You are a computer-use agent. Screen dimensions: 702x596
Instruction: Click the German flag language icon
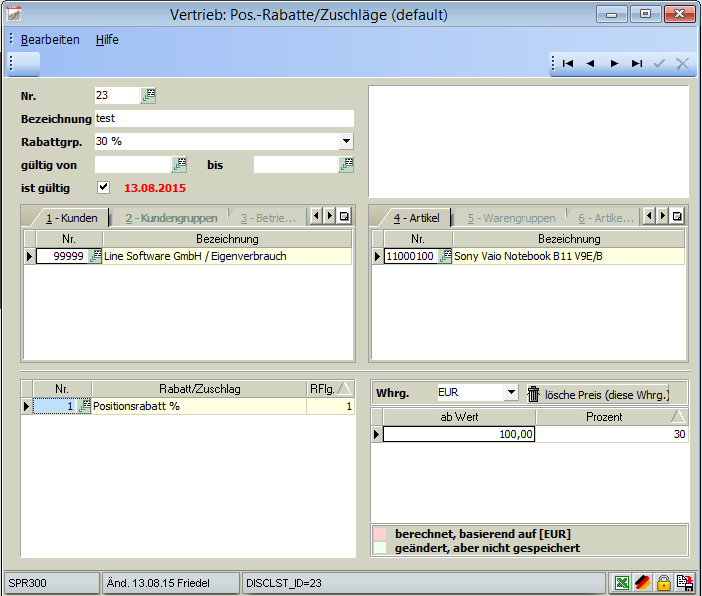click(x=642, y=583)
